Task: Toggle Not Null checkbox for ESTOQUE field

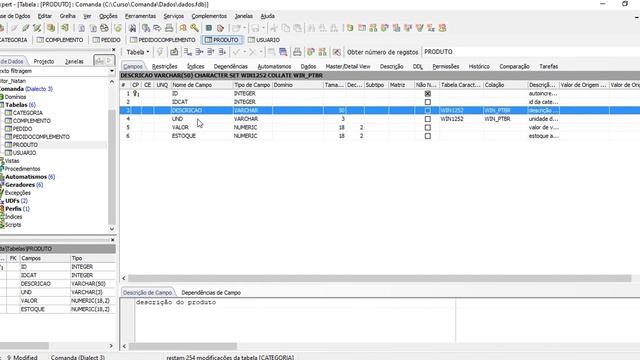Action: click(427, 136)
